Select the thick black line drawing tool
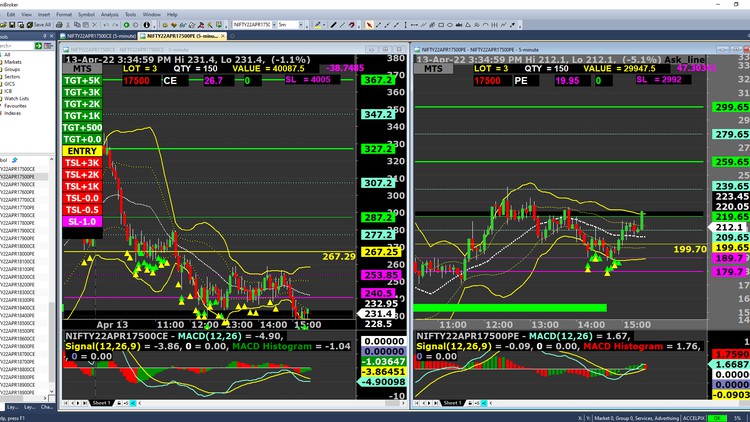The height and width of the screenshot is (422, 750). click(x=333, y=25)
